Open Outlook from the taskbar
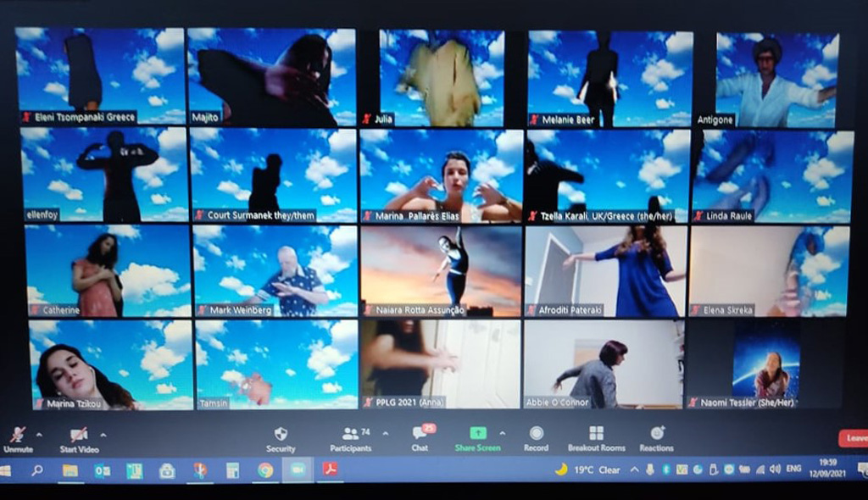This screenshot has height=500, width=868. (x=102, y=470)
